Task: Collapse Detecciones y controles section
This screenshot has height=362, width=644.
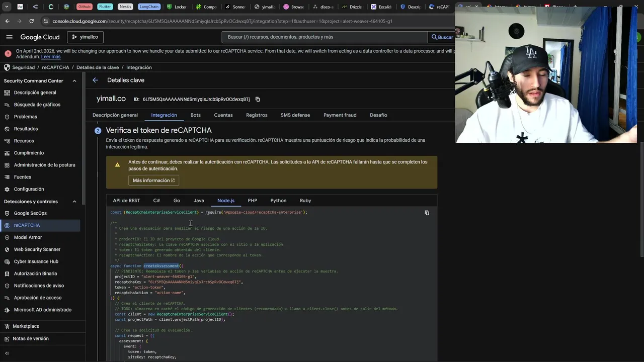Action: 74,202
